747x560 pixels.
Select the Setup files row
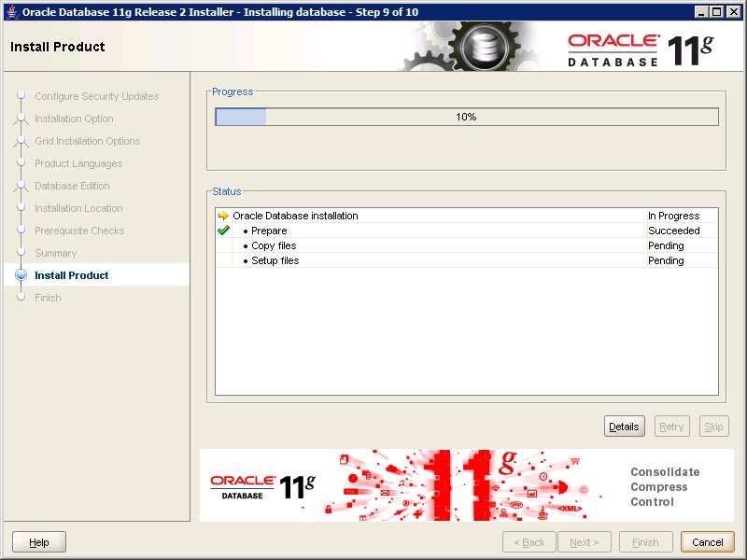[x=466, y=260]
